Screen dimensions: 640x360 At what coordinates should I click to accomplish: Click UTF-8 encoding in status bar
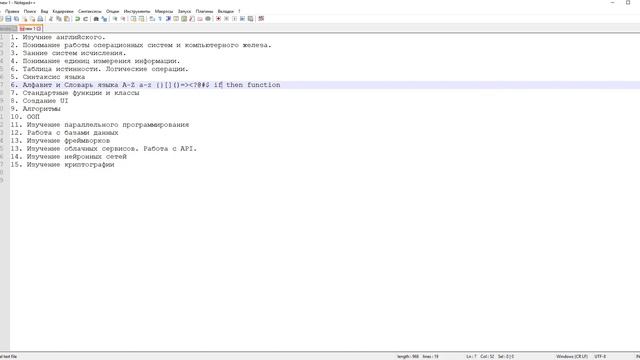(600, 356)
